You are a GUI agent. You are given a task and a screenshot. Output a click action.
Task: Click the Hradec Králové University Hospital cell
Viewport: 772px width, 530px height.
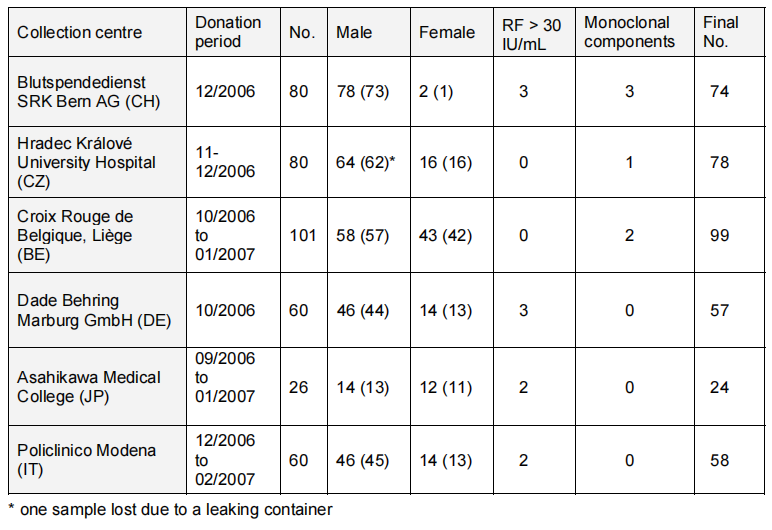88,162
